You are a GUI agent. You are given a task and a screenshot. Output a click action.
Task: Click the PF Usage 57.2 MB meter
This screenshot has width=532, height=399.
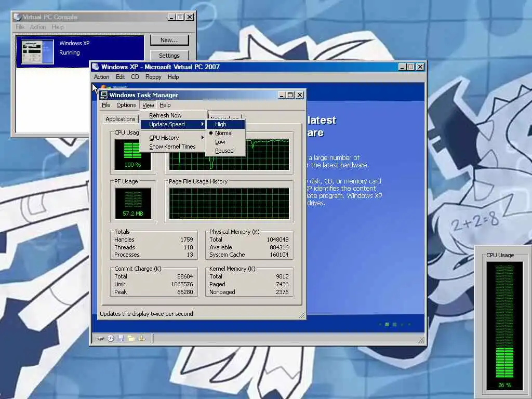[x=133, y=203]
